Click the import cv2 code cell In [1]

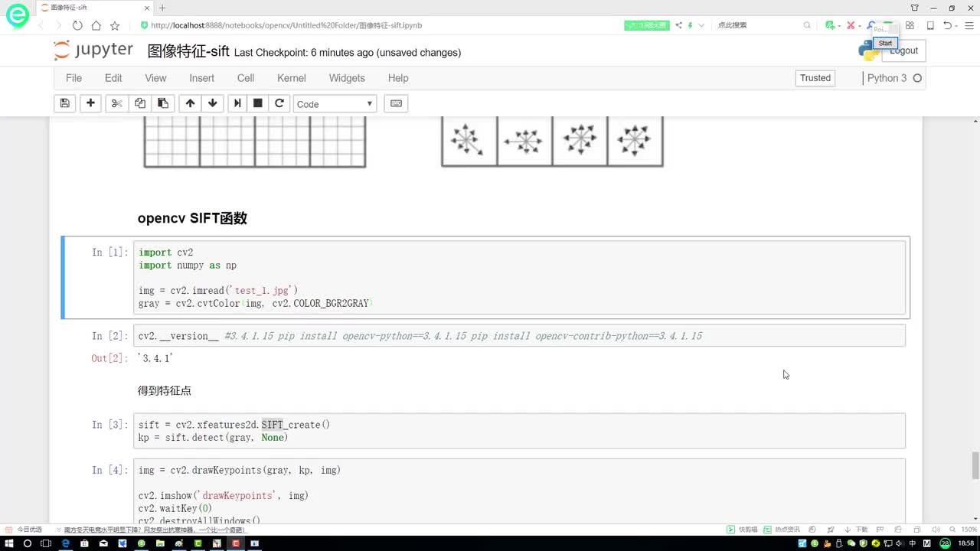click(519, 278)
